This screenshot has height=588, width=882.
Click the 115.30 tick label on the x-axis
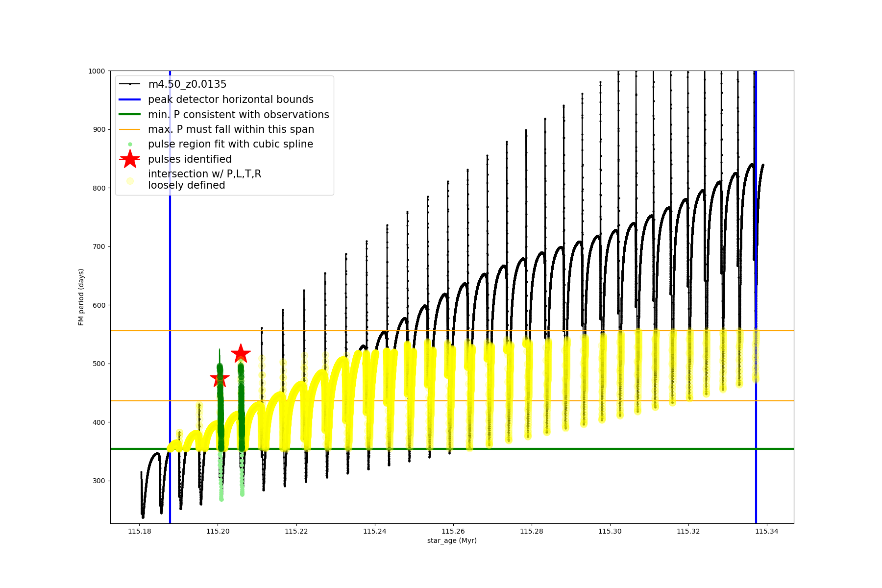pos(610,531)
